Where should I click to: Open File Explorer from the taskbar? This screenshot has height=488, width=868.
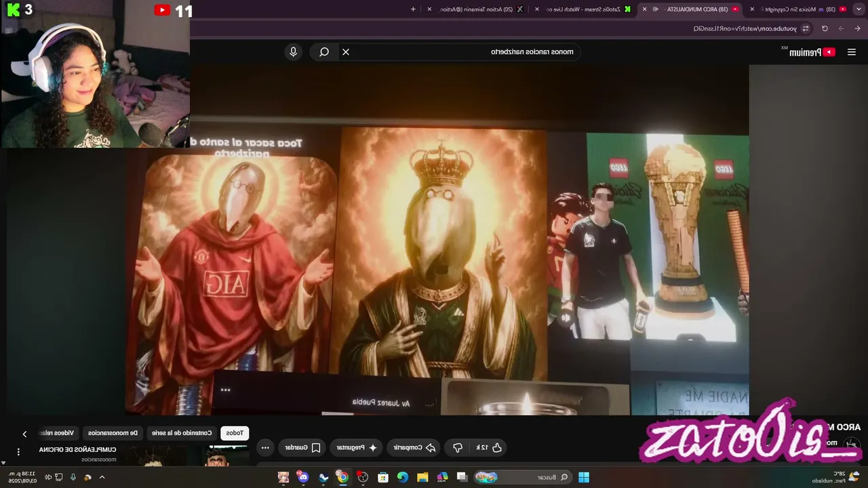point(422,477)
